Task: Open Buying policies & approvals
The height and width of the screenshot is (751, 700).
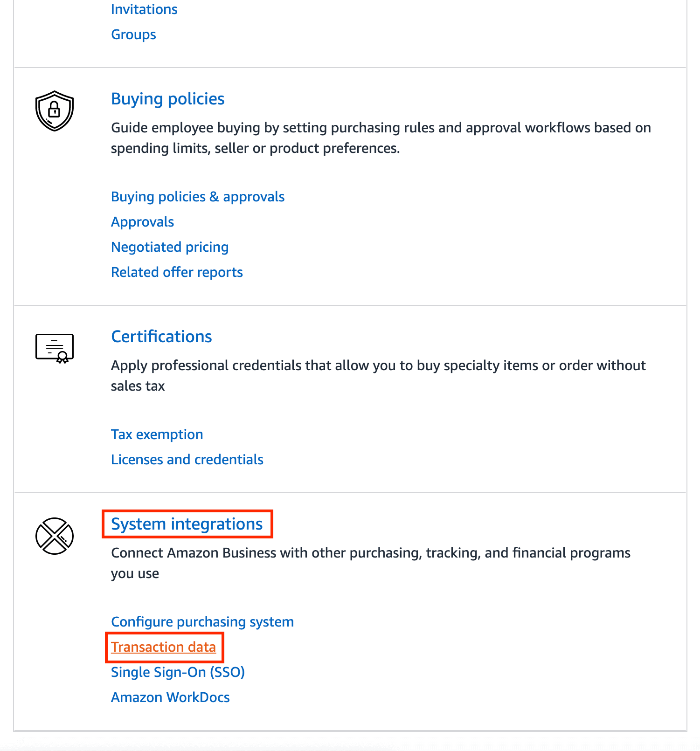Action: tap(197, 196)
